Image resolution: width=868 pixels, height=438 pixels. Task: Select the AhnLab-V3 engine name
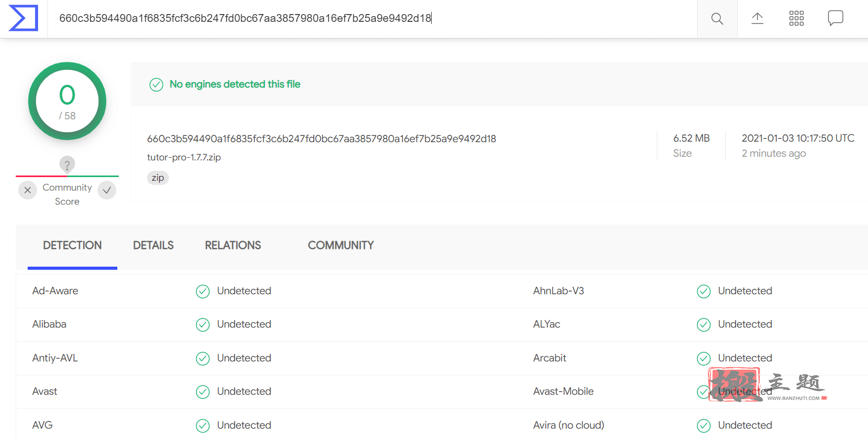click(558, 291)
